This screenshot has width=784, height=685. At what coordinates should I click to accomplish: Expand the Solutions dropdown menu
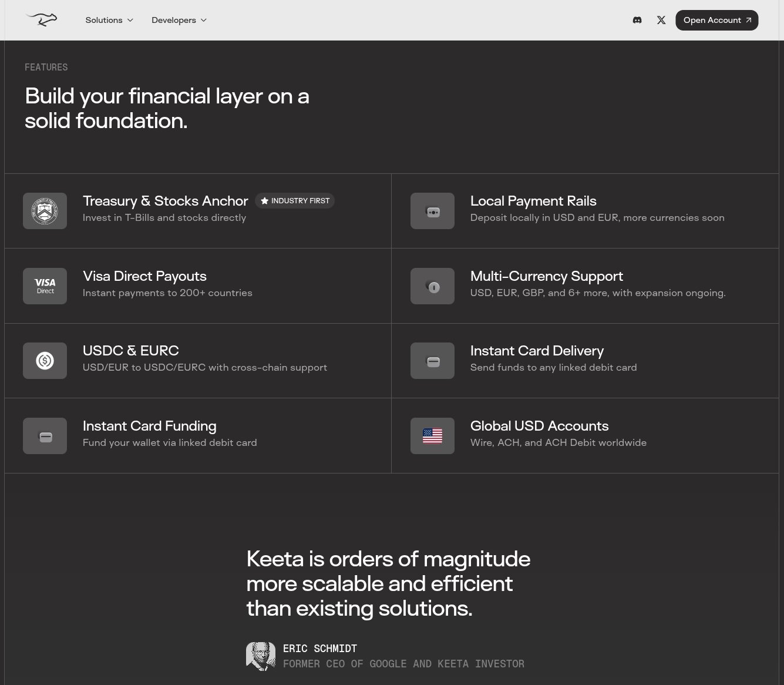tap(109, 20)
